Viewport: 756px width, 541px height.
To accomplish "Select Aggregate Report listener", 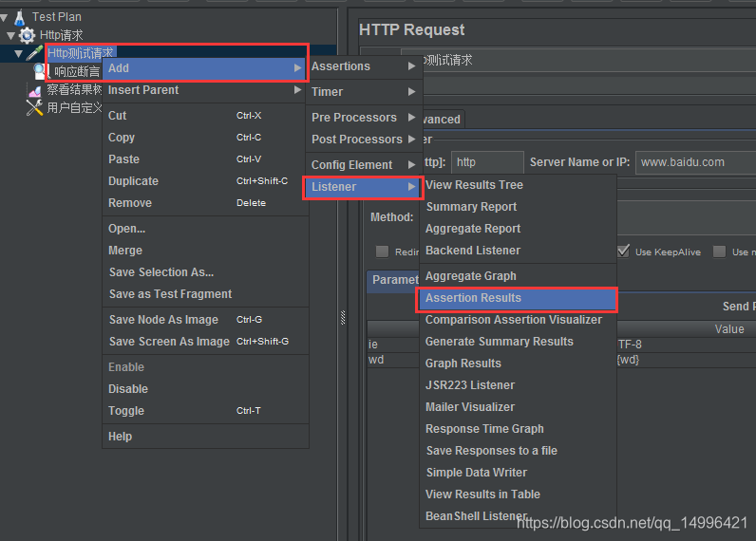I will [x=519, y=229].
